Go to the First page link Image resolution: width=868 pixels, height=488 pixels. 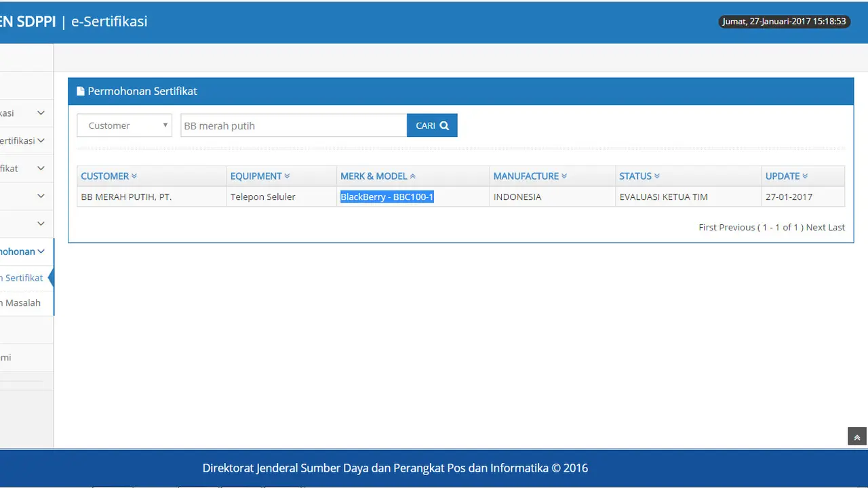pyautogui.click(x=709, y=227)
